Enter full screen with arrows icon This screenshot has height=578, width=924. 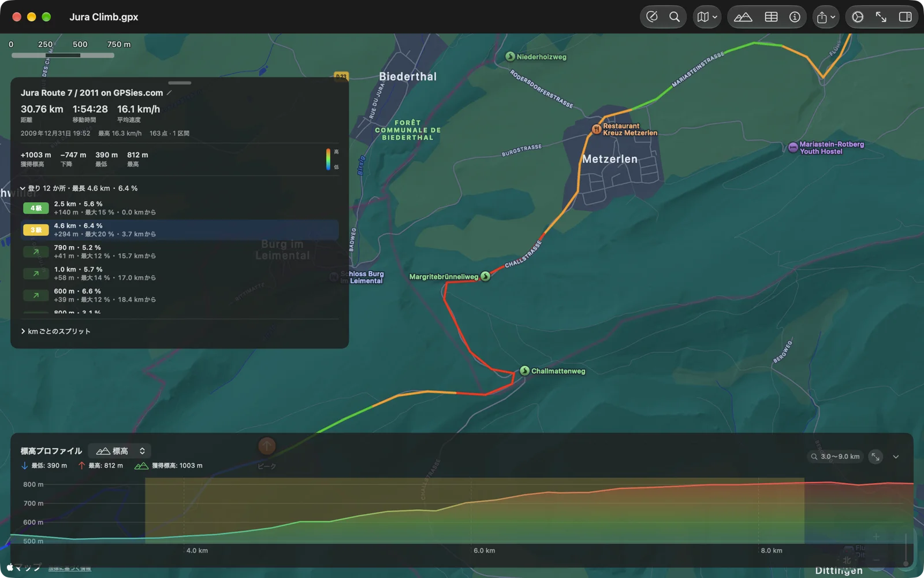881,17
